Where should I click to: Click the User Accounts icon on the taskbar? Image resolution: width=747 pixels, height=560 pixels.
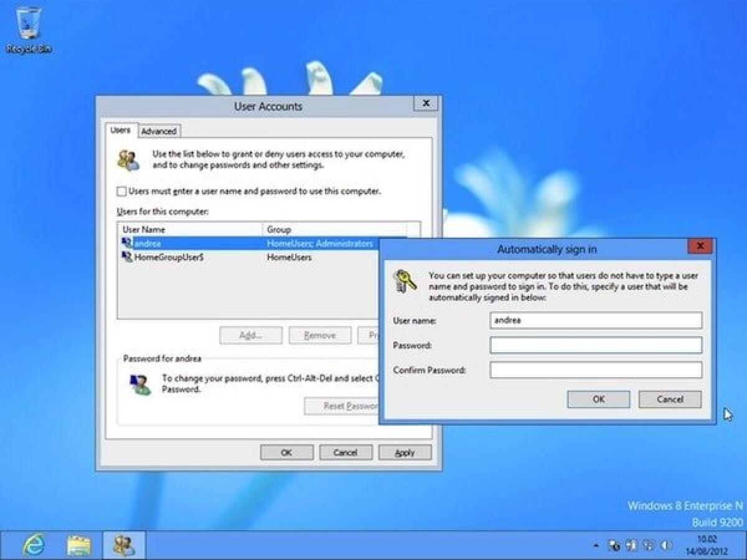click(123, 543)
